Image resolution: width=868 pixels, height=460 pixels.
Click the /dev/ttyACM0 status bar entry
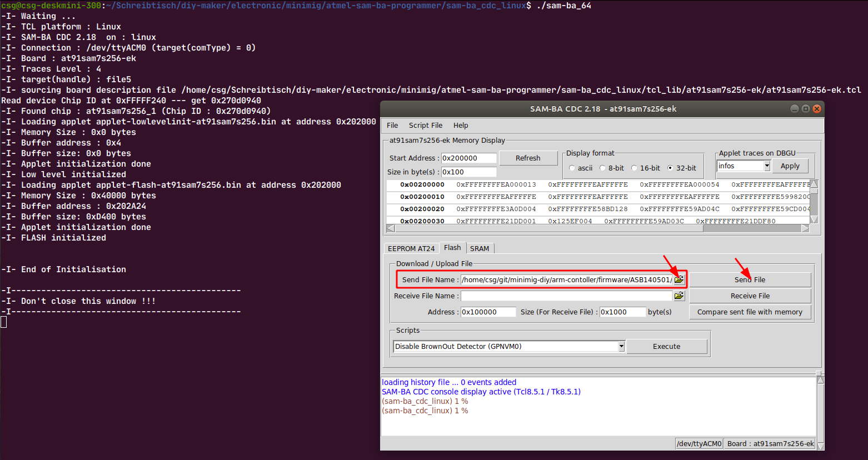[699, 443]
